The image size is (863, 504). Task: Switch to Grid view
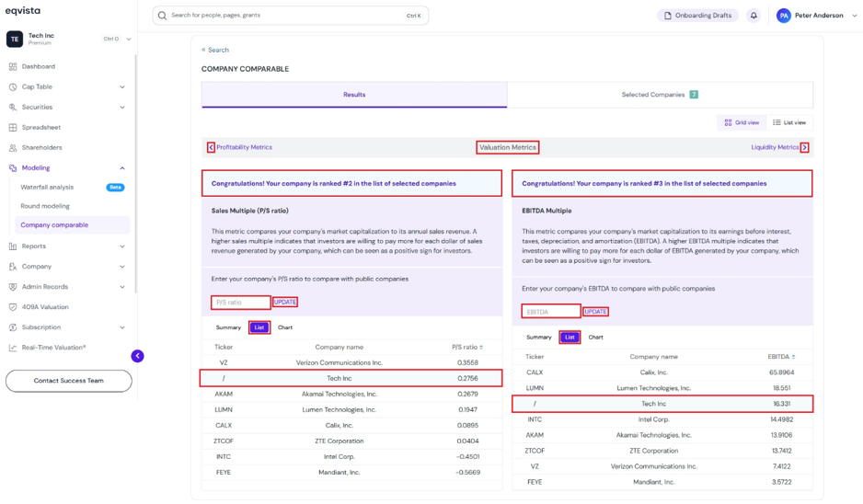[742, 122]
